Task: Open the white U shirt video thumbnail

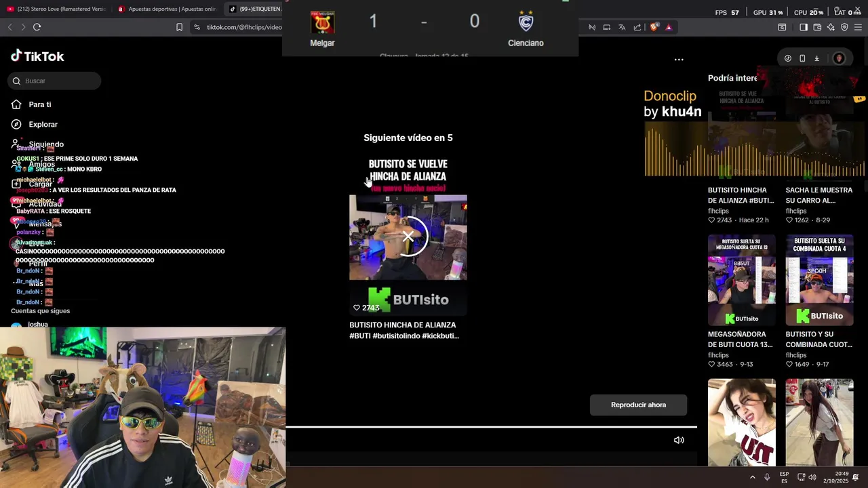Action: tap(742, 422)
